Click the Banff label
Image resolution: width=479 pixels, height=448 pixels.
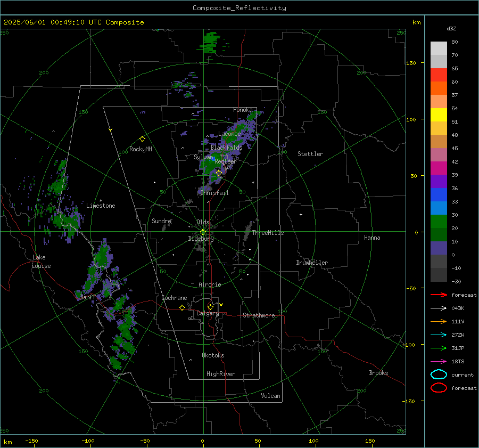88,297
